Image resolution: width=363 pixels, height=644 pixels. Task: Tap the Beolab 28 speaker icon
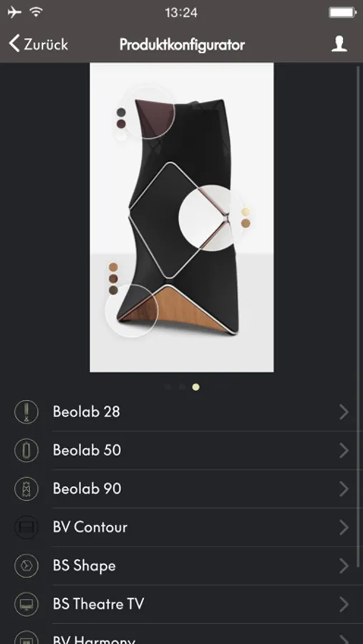tap(26, 412)
